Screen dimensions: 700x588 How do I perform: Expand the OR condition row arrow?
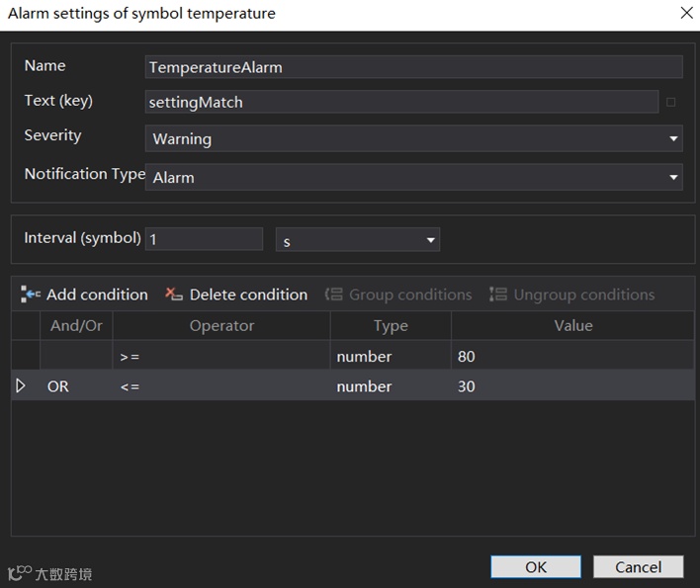click(x=21, y=385)
